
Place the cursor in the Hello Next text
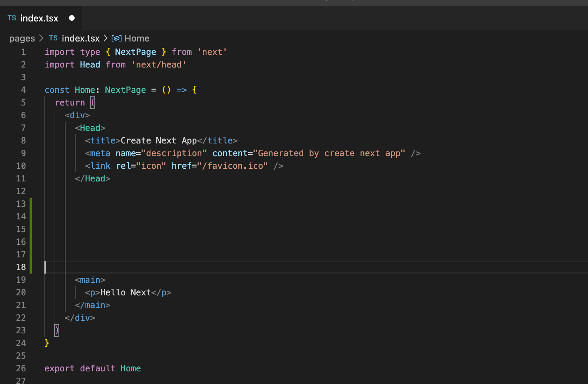coord(125,293)
